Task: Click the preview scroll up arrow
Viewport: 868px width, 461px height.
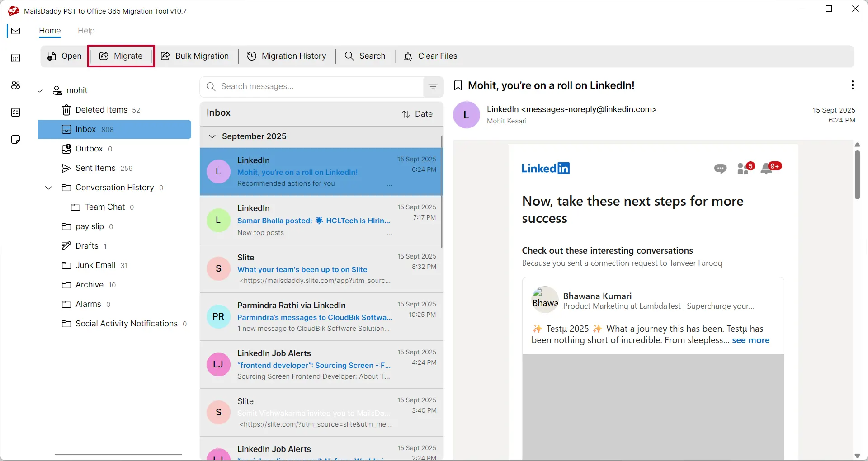Action: point(857,145)
